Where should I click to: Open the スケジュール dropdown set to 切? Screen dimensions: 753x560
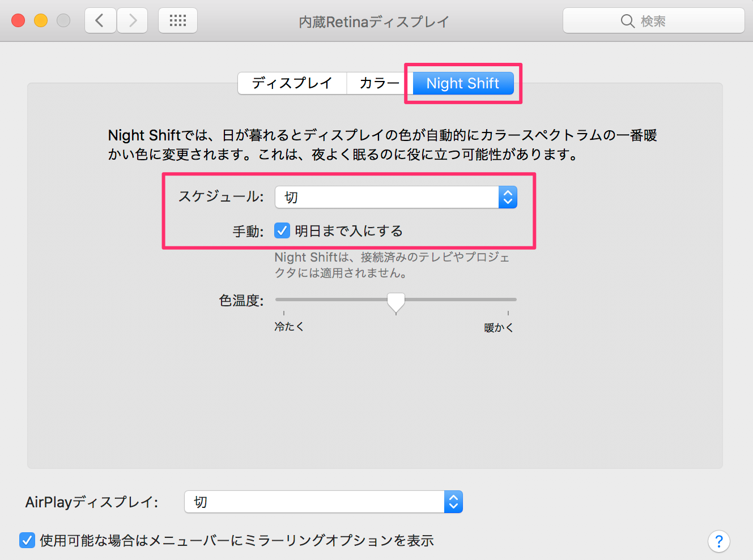[396, 197]
